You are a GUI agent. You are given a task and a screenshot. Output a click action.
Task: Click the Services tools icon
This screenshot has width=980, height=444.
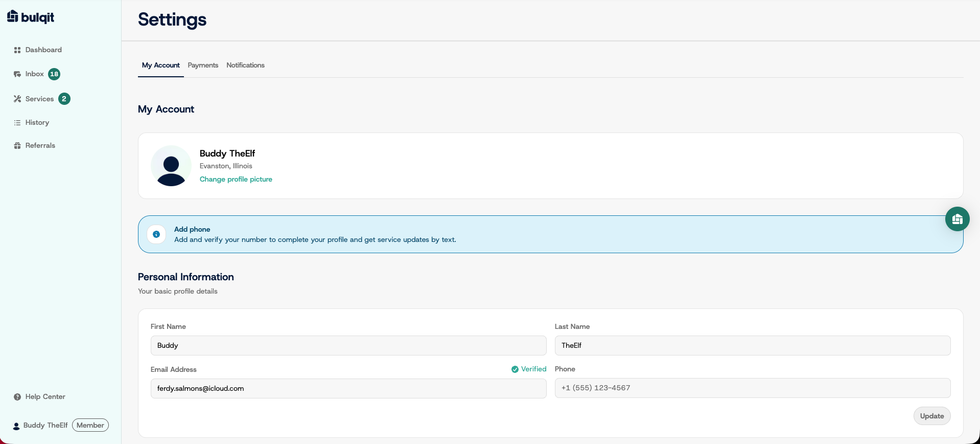[x=17, y=99]
